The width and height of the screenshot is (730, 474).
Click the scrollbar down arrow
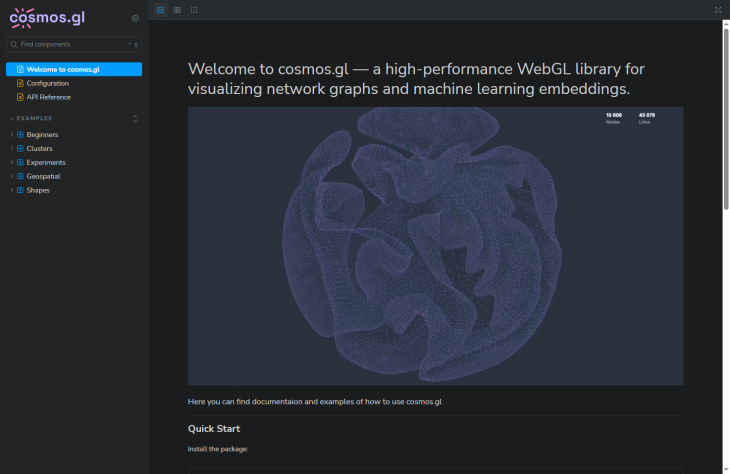pyautogui.click(x=726, y=470)
